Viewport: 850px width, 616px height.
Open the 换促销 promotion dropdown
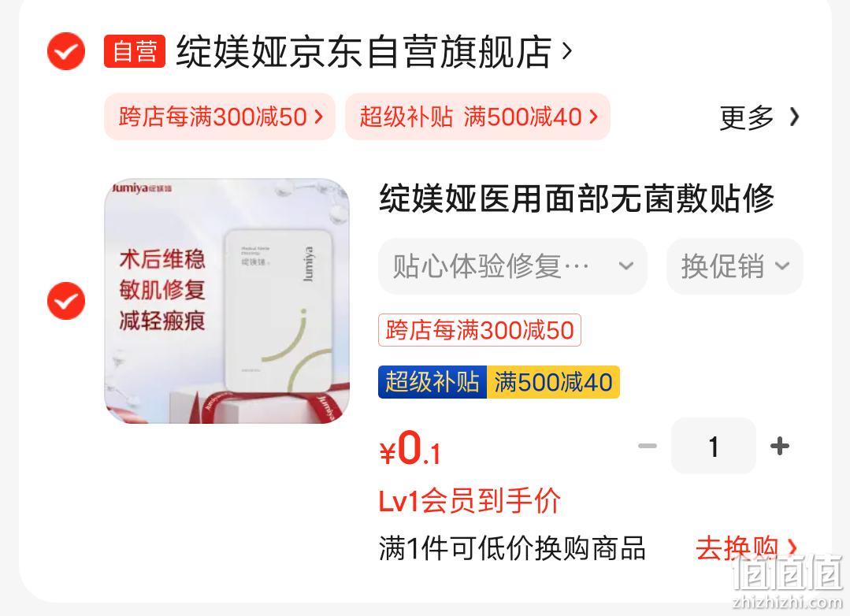point(734,266)
